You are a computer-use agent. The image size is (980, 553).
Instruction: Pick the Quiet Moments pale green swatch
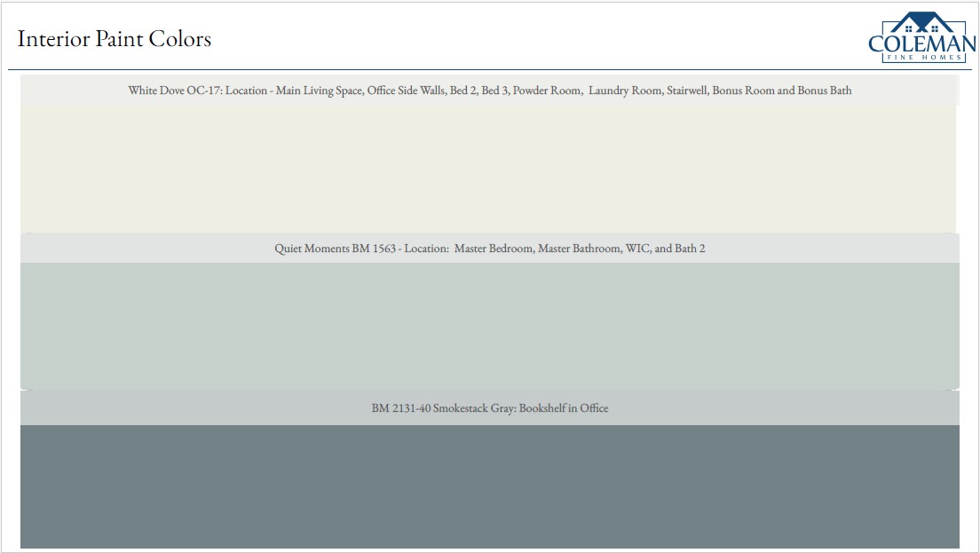point(488,325)
